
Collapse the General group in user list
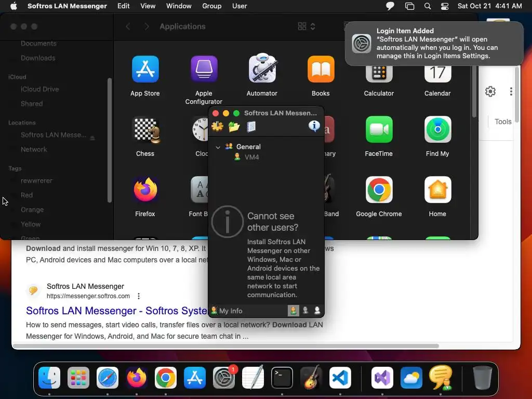pyautogui.click(x=218, y=147)
